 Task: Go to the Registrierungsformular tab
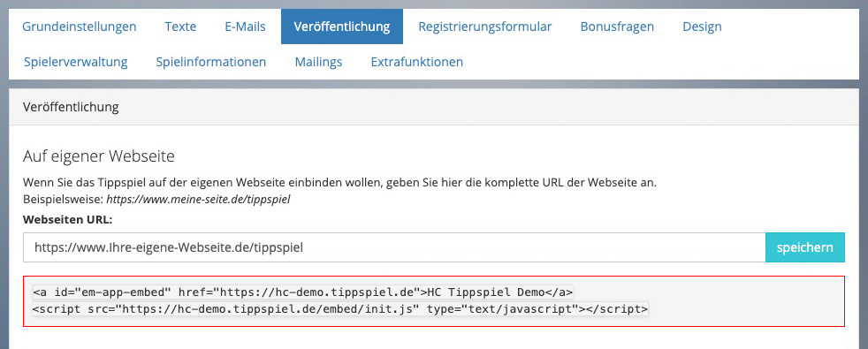pyautogui.click(x=485, y=27)
